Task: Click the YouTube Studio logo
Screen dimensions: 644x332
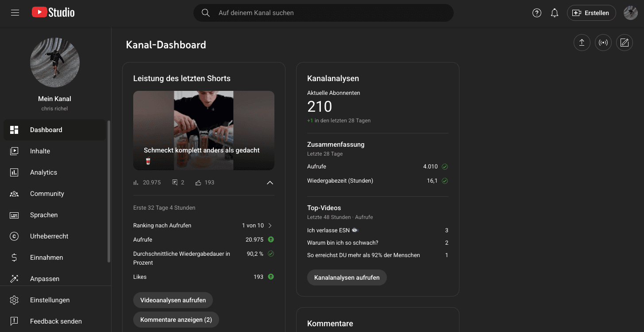Action: click(53, 12)
